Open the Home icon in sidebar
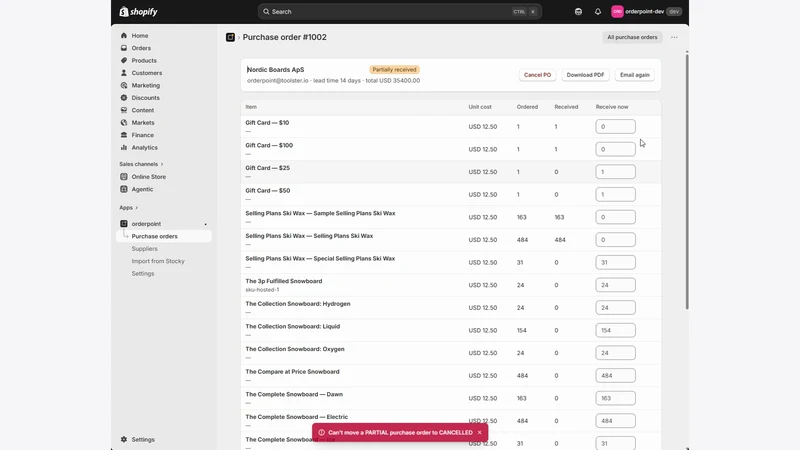 pos(123,36)
